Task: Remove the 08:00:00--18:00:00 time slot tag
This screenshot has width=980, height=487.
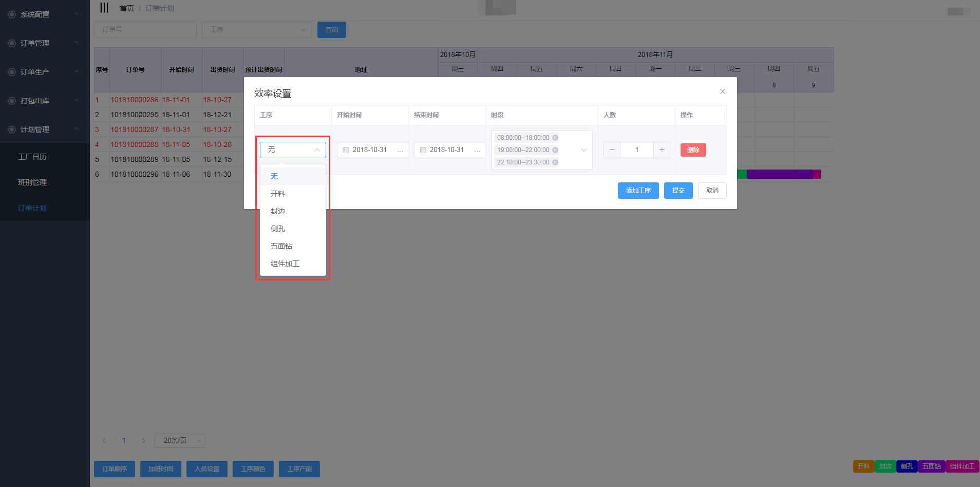Action: click(x=555, y=138)
